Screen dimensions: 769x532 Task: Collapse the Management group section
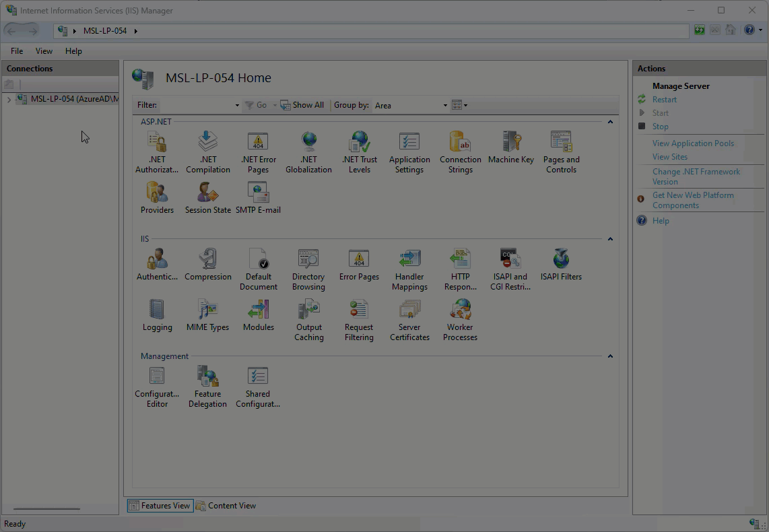[610, 356]
